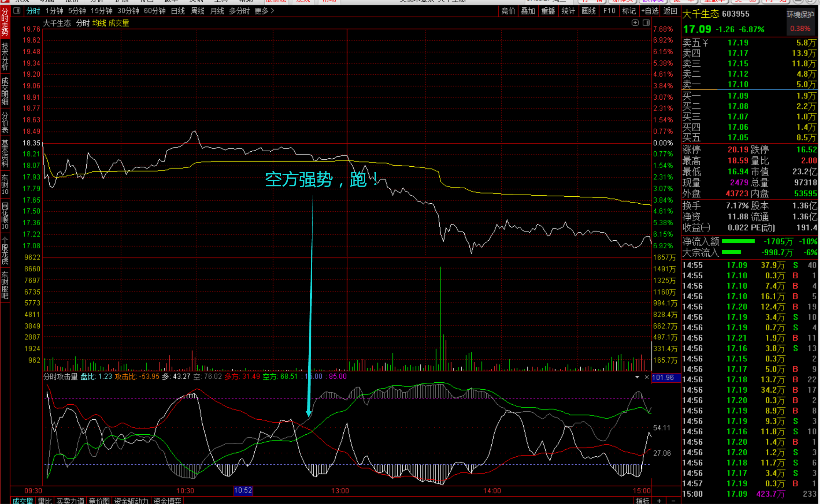Expand the 更多 timeframe chevron
The image size is (820, 504).
[x=272, y=11]
